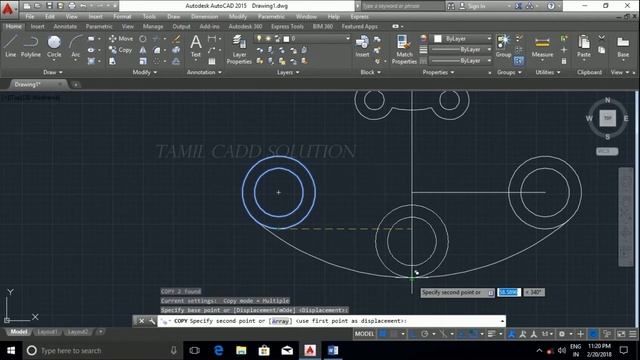
Task: Open Layer Properties manager
Action: 239,49
